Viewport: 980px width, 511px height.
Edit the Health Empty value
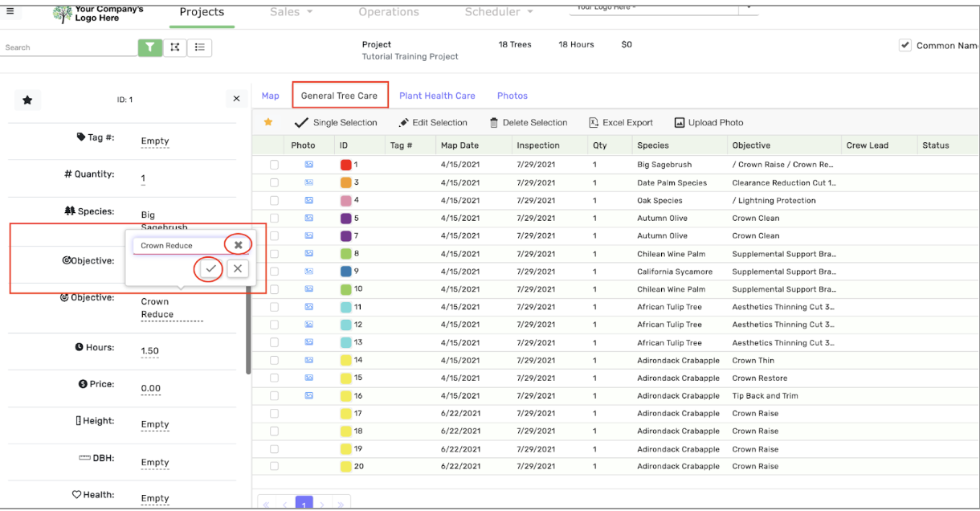click(x=155, y=498)
